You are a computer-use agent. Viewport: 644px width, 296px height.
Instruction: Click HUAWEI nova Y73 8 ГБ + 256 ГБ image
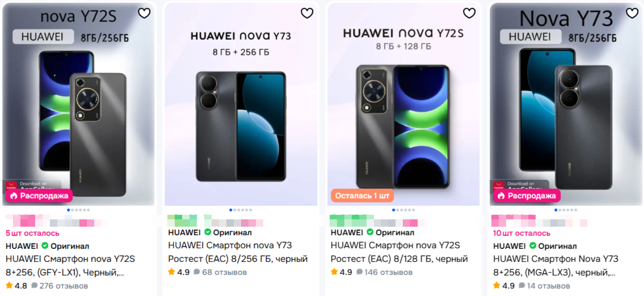[x=241, y=104]
